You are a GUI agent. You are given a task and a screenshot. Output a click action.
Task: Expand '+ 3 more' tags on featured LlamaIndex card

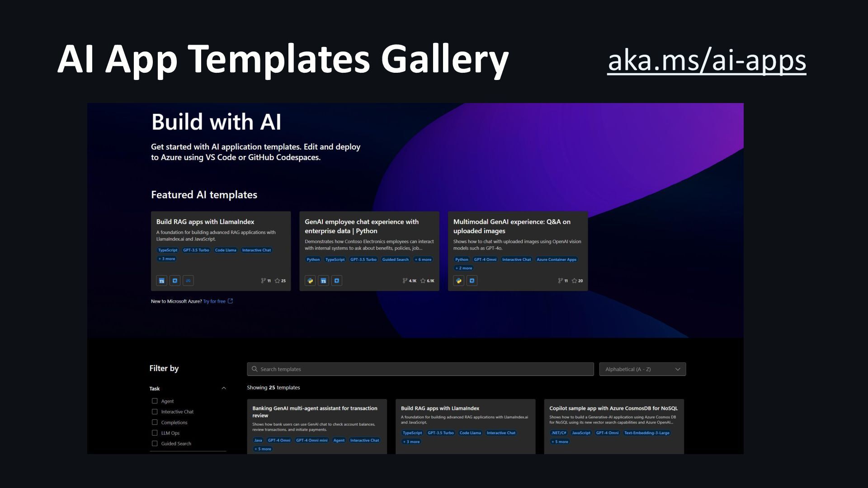point(167,259)
